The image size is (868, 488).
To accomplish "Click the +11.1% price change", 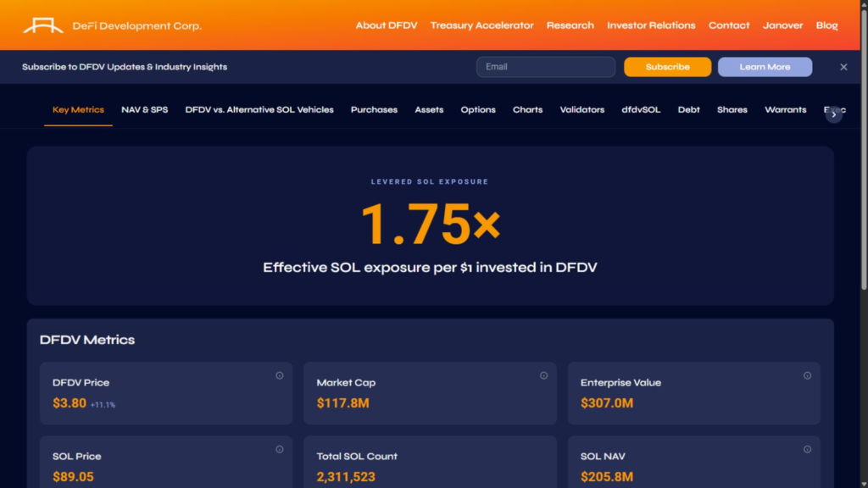I will coord(103,405).
